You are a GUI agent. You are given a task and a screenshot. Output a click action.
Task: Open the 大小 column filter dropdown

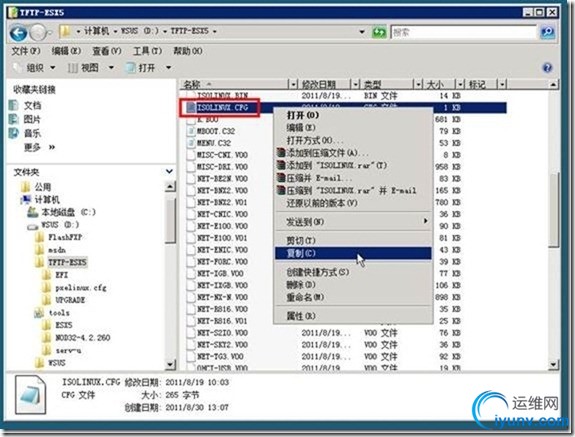click(x=460, y=85)
